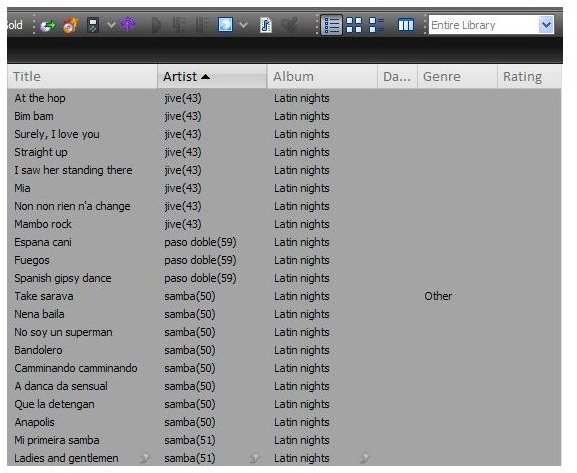Click the burn disc flame icon

[70, 25]
